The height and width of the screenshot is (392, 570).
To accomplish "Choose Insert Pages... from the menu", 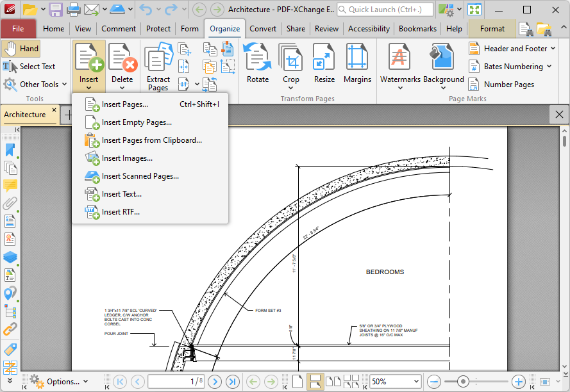I will 150,104.
